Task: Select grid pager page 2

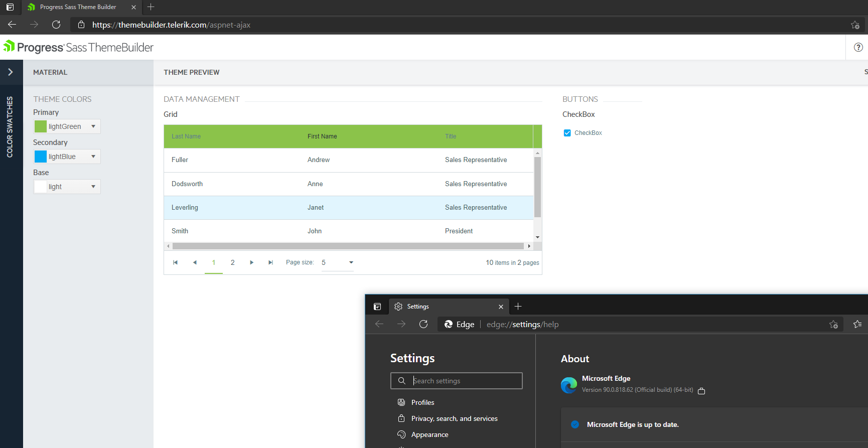Action: (233, 262)
